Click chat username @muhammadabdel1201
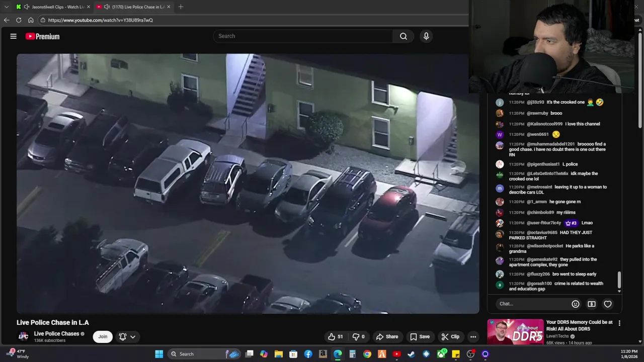 (x=550, y=144)
